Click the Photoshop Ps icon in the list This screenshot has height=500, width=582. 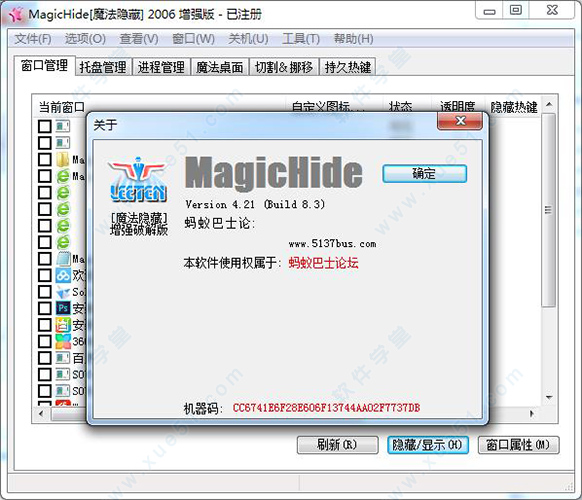pos(63,308)
